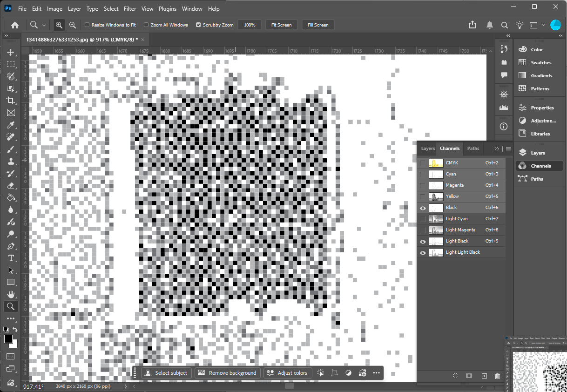This screenshot has width=567, height=392.
Task: Enable Zoom All Windows checkbox
Action: pos(146,25)
